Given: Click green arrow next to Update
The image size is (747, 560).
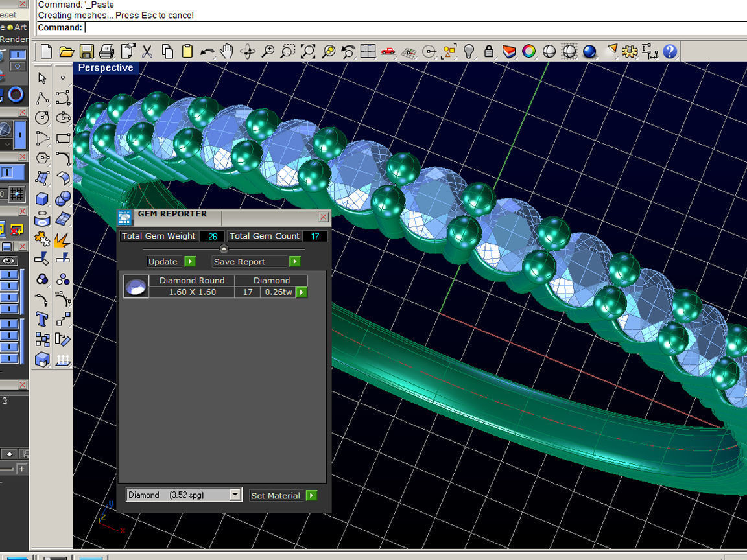Looking at the screenshot, I should click(x=190, y=261).
